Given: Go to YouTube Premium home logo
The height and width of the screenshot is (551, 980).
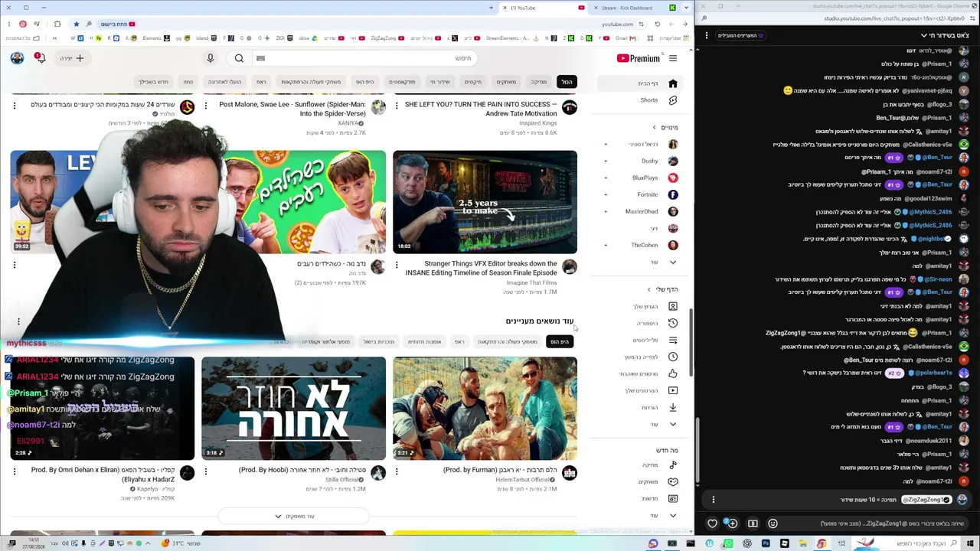Looking at the screenshot, I should click(638, 58).
